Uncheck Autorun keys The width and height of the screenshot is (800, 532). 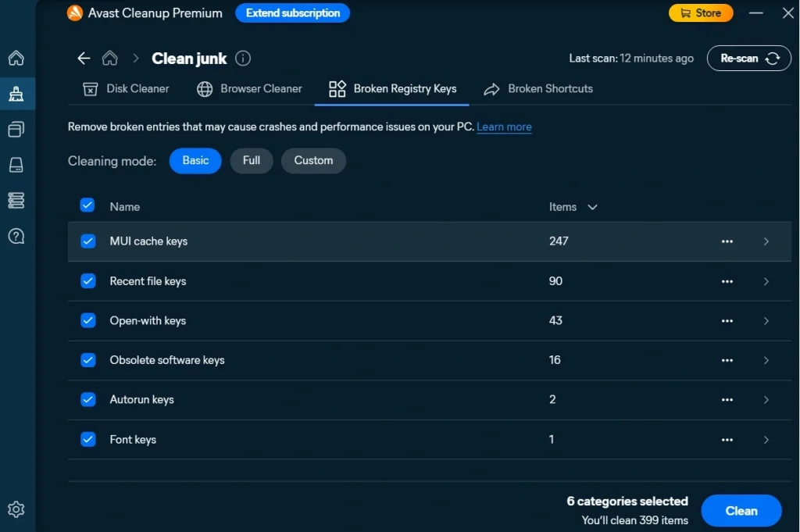pos(87,399)
